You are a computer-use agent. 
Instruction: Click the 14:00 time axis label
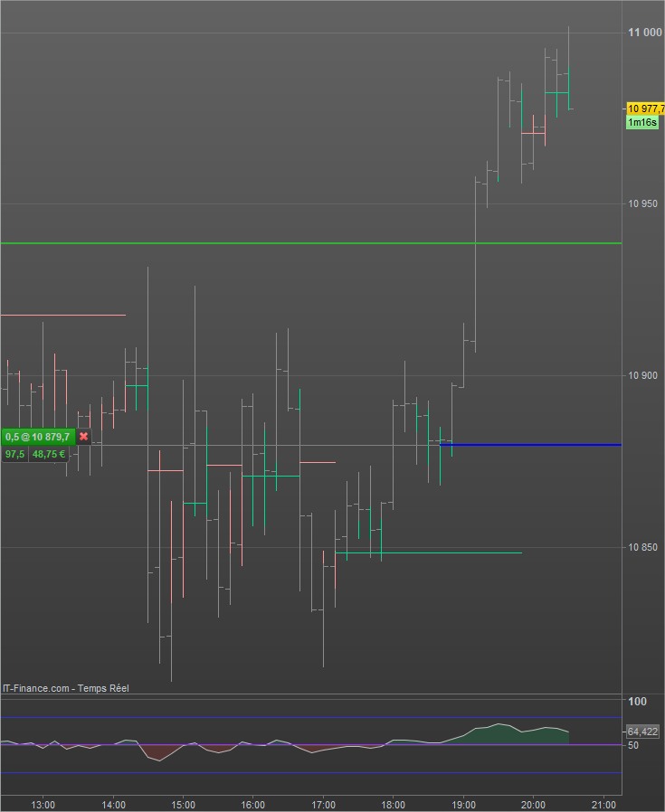point(113,805)
